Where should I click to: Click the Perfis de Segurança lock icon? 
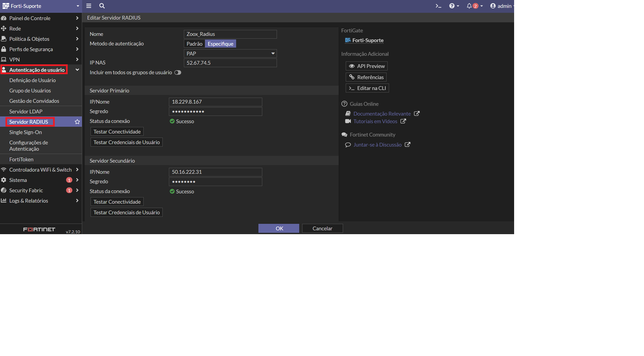point(4,49)
